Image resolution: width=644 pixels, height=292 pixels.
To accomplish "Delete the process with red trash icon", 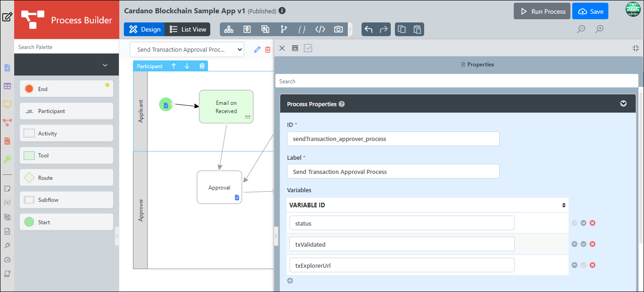I will (268, 49).
